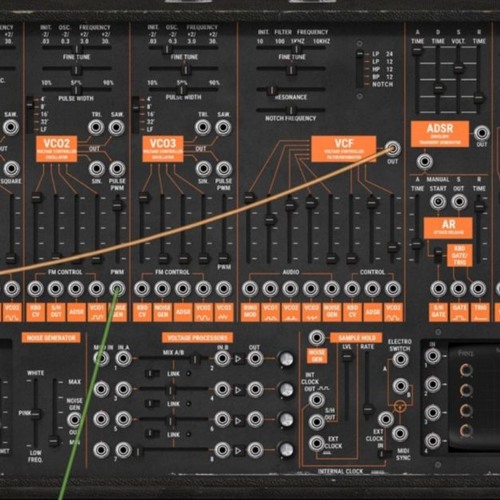Click the ADSR OUT jack
The width and height of the screenshot is (500, 500).
[482, 133]
